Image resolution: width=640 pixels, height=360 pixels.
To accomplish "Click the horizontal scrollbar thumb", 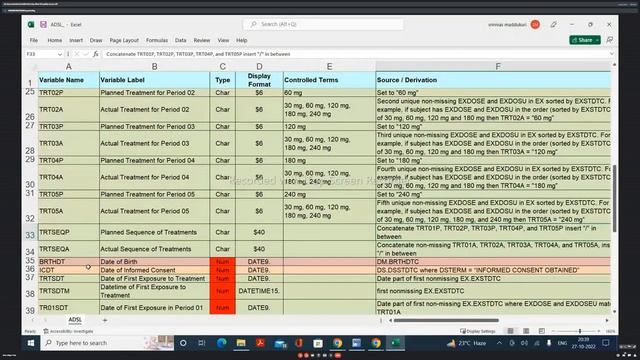I will (x=446, y=320).
